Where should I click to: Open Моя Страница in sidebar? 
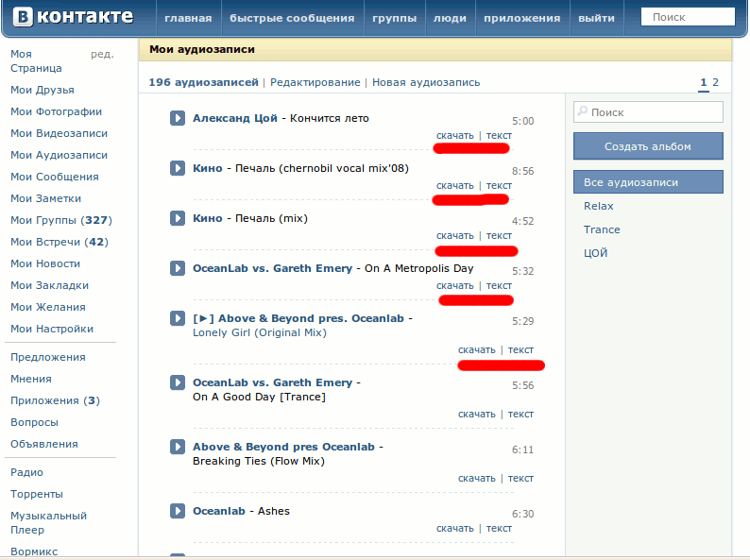click(x=36, y=61)
